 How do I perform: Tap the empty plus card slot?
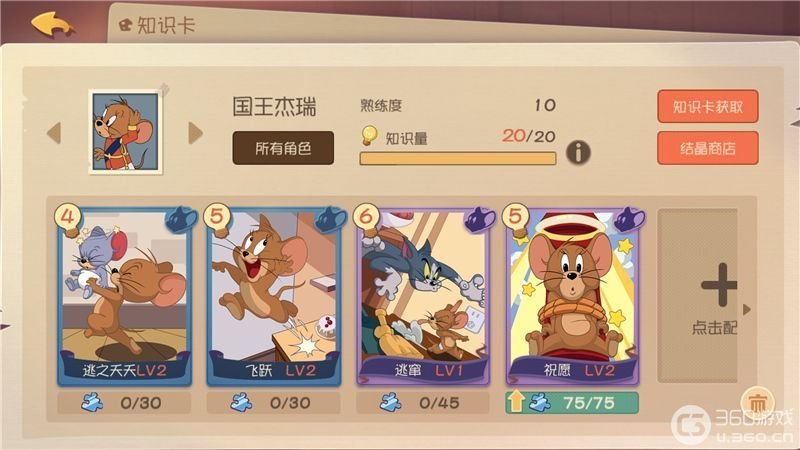pyautogui.click(x=697, y=295)
